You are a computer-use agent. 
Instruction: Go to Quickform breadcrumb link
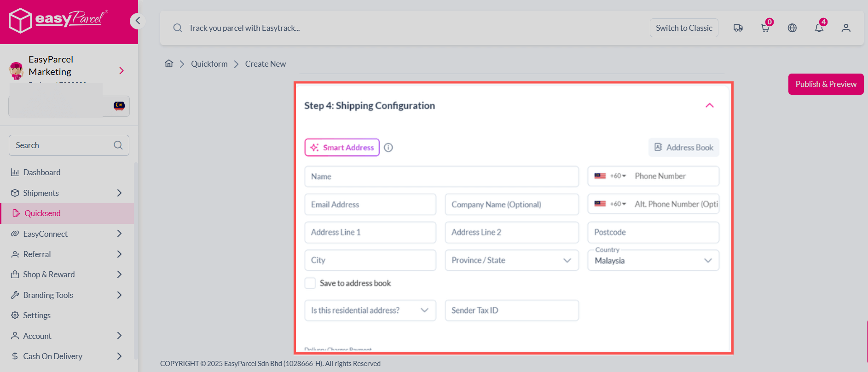(x=209, y=64)
